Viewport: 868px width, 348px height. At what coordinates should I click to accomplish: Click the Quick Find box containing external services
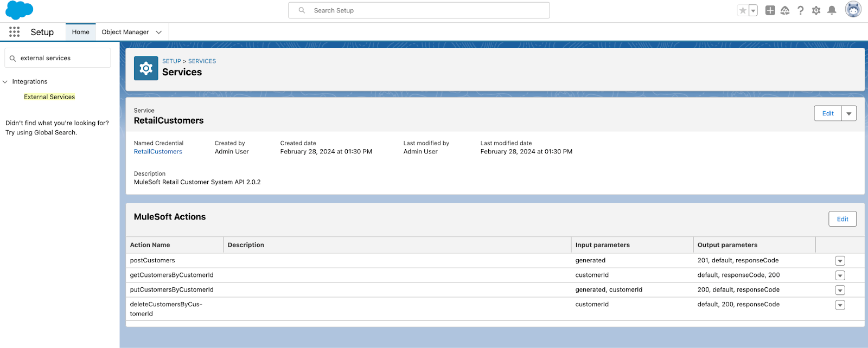pyautogui.click(x=58, y=58)
